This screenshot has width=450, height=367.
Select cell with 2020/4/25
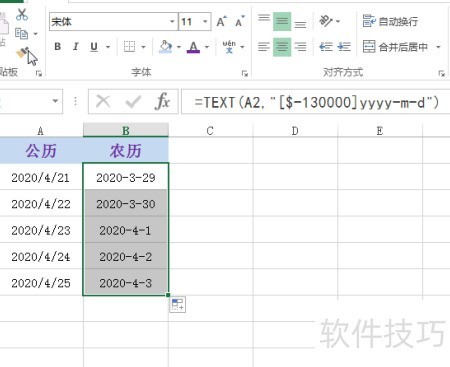tap(41, 283)
